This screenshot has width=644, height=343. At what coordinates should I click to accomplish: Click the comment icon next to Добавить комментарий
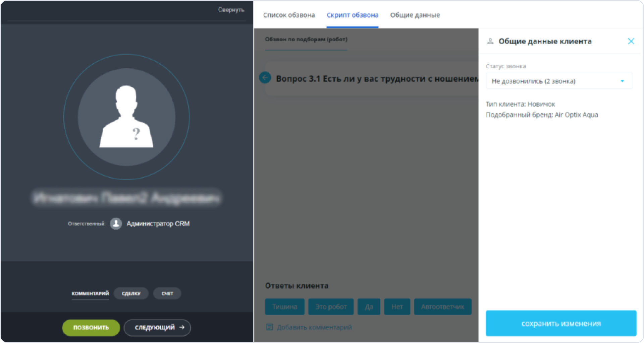(269, 327)
